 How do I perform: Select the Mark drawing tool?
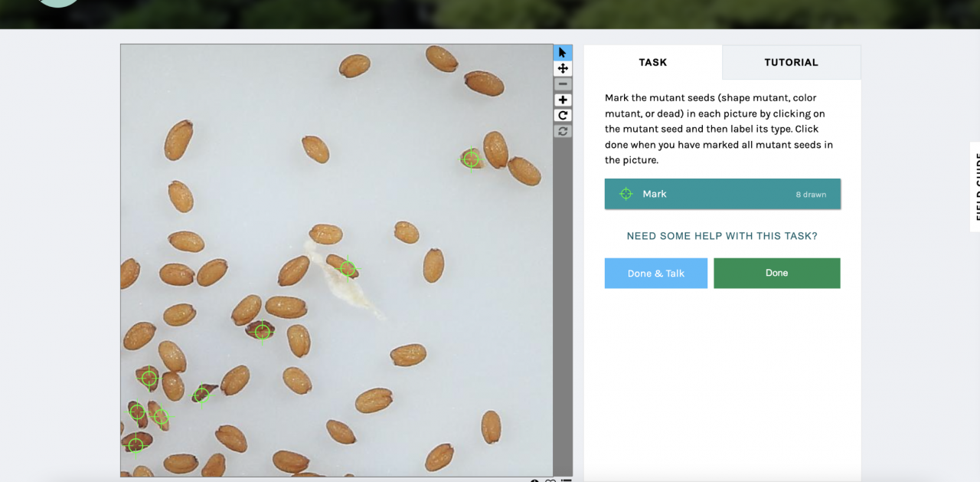click(x=723, y=194)
